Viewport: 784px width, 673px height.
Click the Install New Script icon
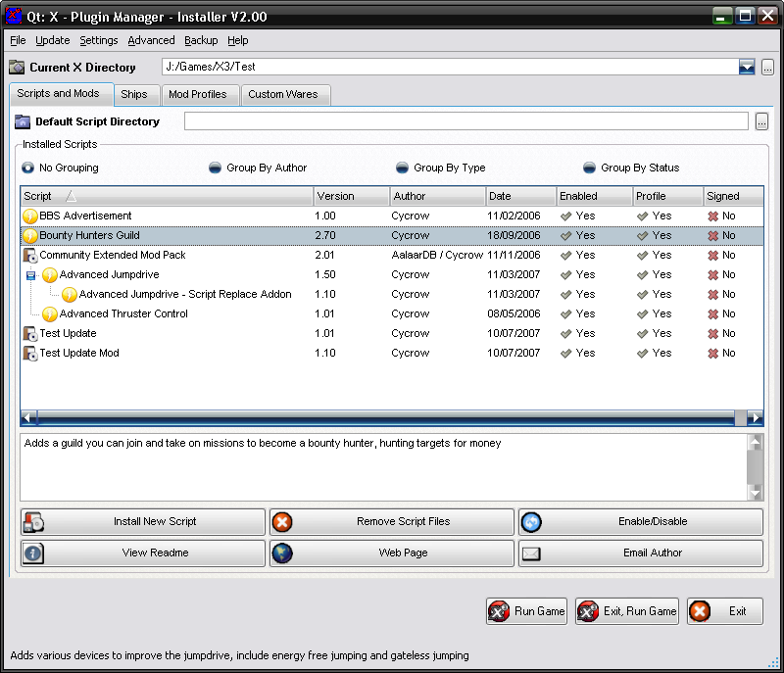pos(33,522)
